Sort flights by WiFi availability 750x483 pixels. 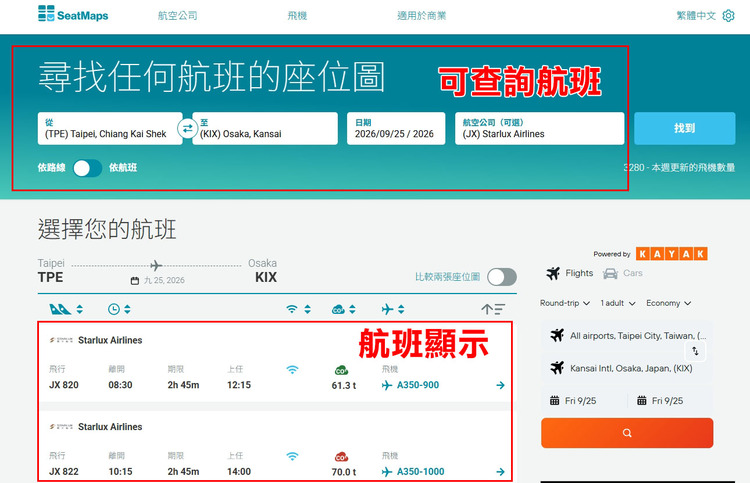[x=298, y=309]
